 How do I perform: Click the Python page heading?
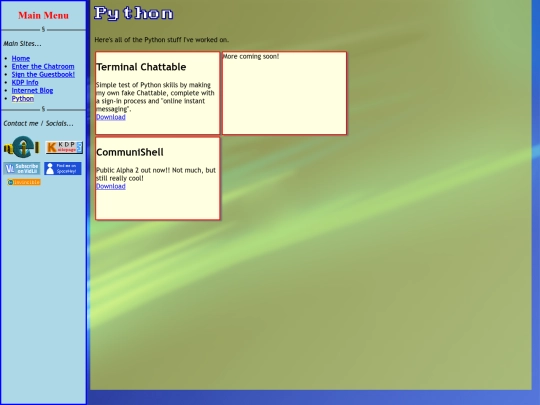[134, 13]
